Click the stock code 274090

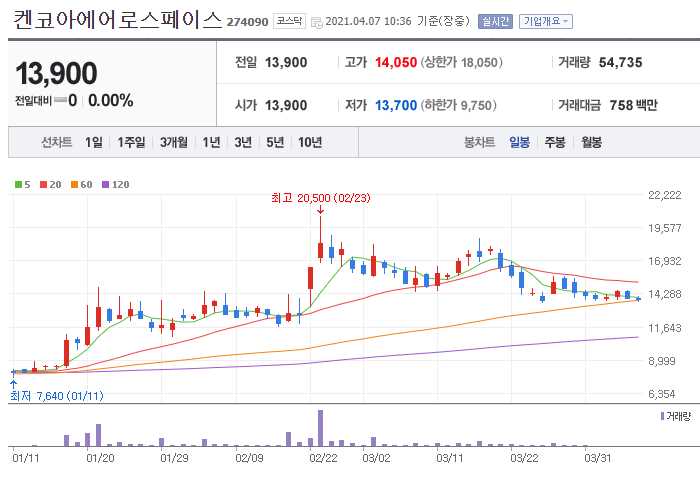tap(247, 22)
